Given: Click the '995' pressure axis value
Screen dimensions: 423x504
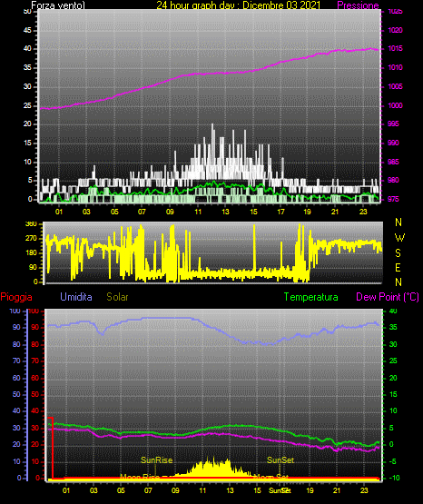Looking at the screenshot, I should (x=394, y=124).
